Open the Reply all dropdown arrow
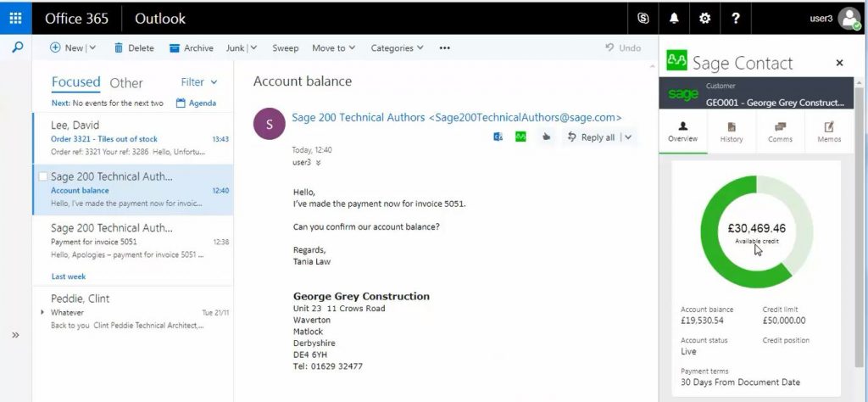The image size is (868, 402). pyautogui.click(x=628, y=137)
